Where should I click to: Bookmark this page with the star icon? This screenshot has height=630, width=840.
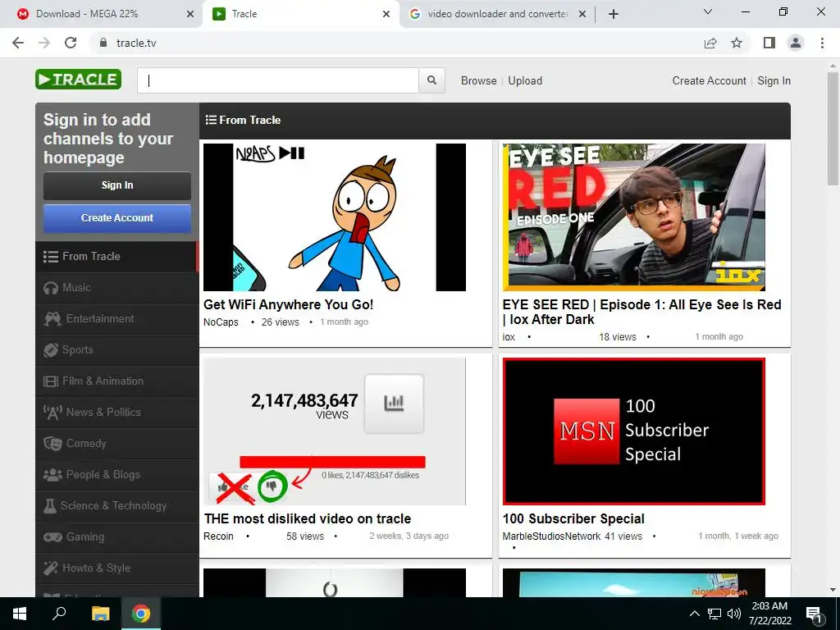(x=737, y=43)
